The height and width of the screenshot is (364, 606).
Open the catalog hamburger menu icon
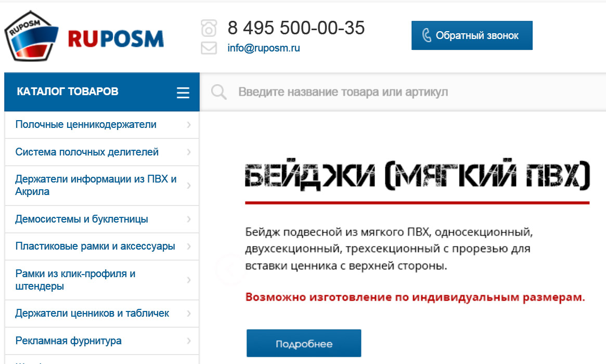pos(183,93)
